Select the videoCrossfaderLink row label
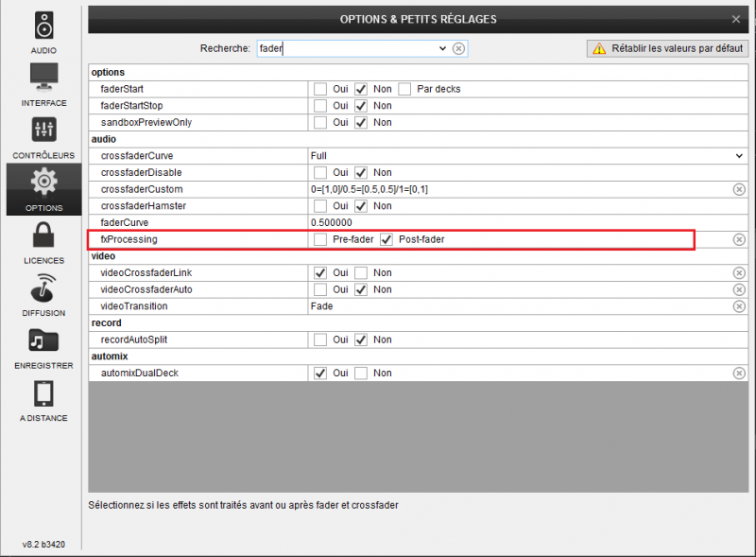 [x=146, y=273]
